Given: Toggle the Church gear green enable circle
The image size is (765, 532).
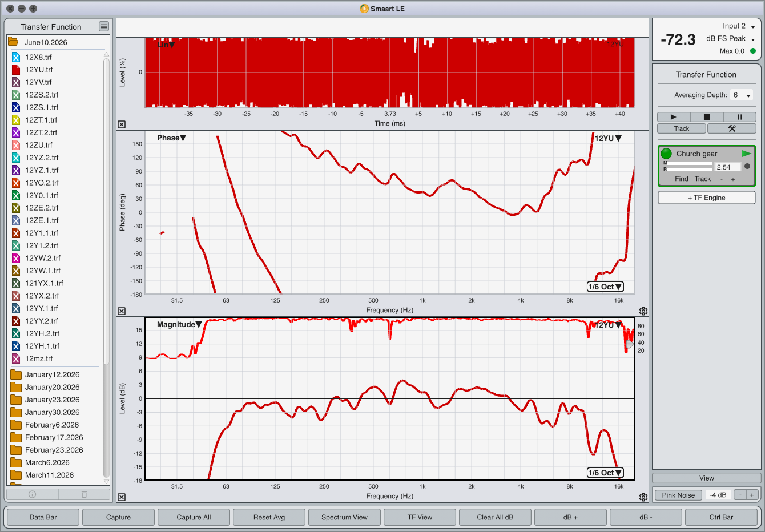Looking at the screenshot, I should (x=666, y=154).
